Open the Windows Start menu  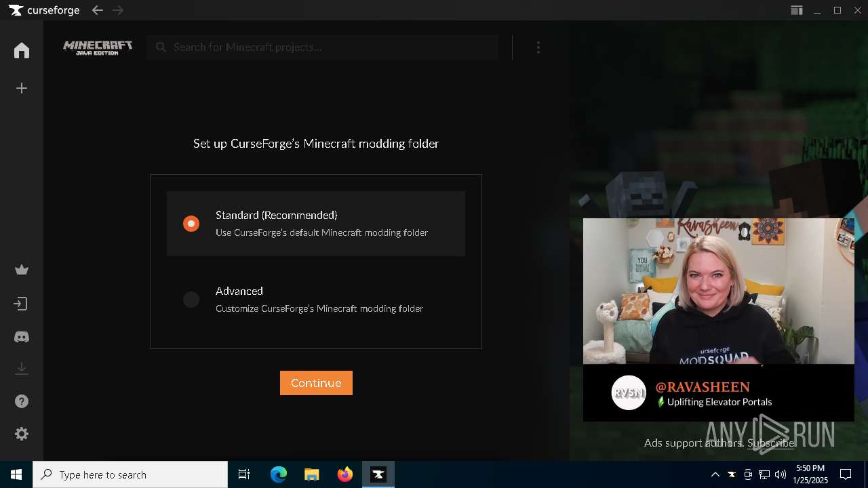pyautogui.click(x=16, y=474)
